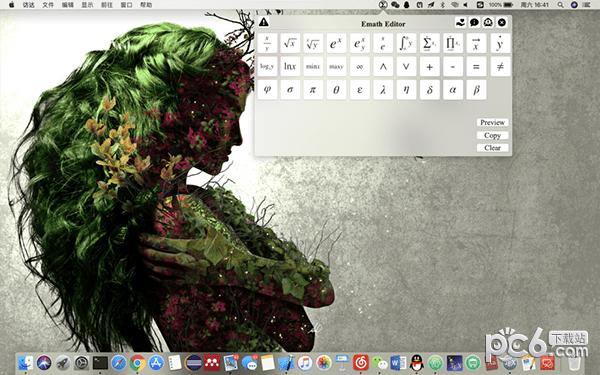The height and width of the screenshot is (375, 600).
Task: Insert the logical AND wedge symbol
Action: click(383, 66)
